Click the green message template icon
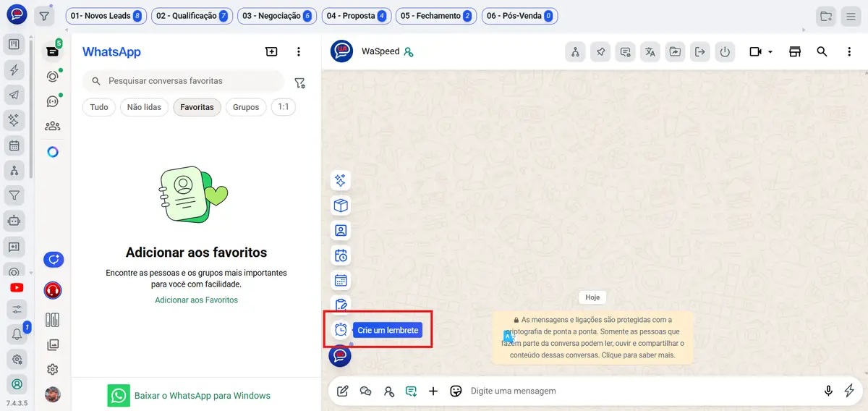The width and height of the screenshot is (868, 411). tap(411, 391)
